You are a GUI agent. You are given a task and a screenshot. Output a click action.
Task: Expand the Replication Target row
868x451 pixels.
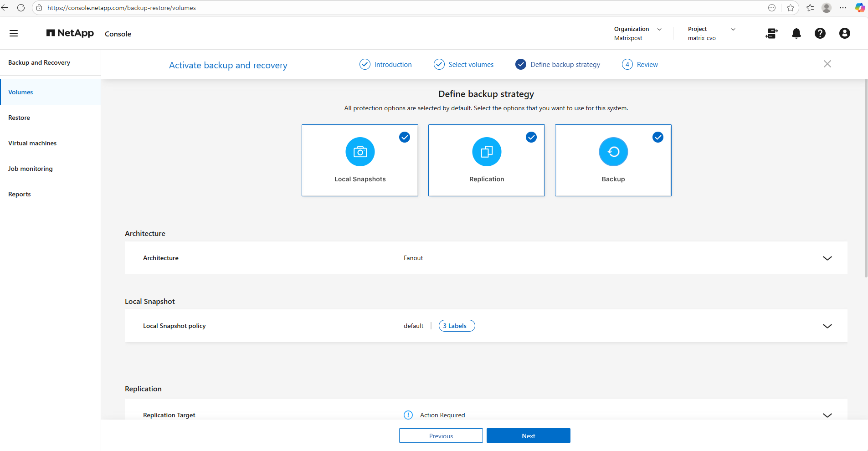click(x=827, y=415)
